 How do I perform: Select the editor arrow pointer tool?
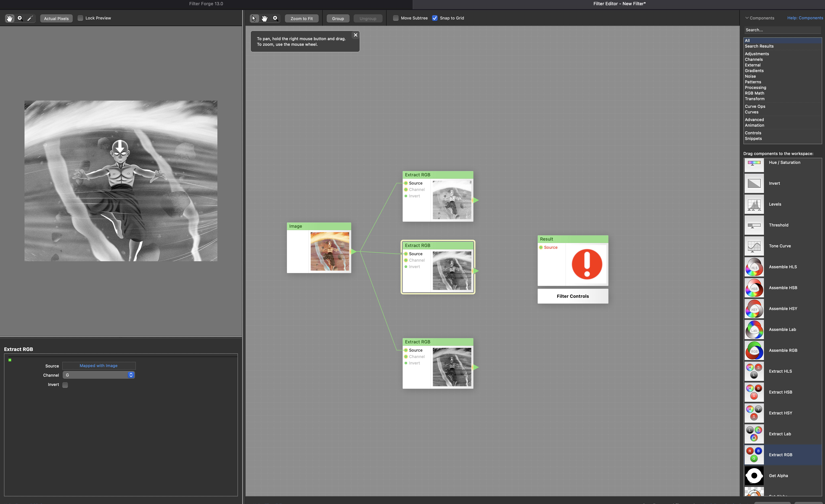pyautogui.click(x=254, y=18)
